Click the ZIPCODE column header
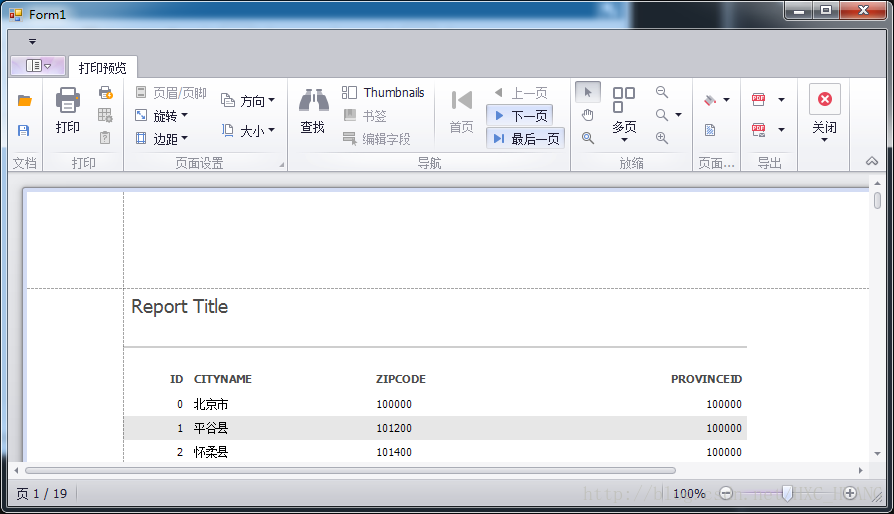 [x=400, y=379]
